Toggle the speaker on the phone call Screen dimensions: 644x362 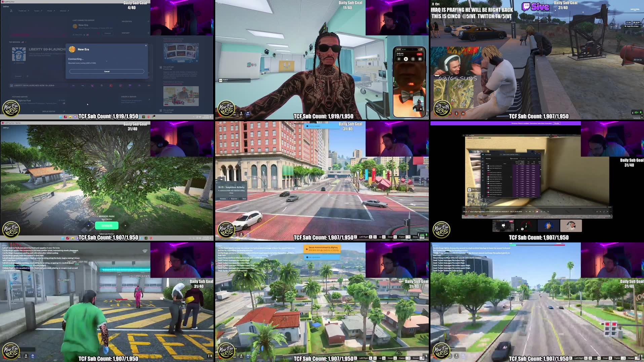(406, 59)
